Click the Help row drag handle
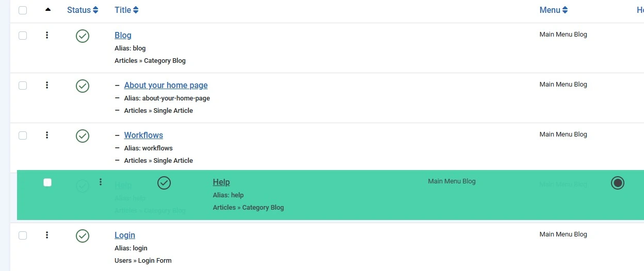This screenshot has height=271, width=644. (x=101, y=182)
